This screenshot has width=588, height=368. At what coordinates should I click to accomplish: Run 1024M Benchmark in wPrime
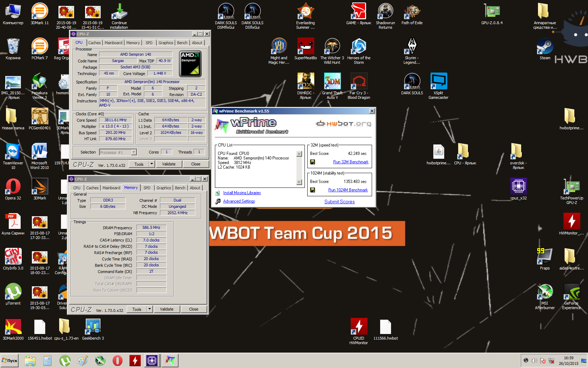pyautogui.click(x=348, y=190)
